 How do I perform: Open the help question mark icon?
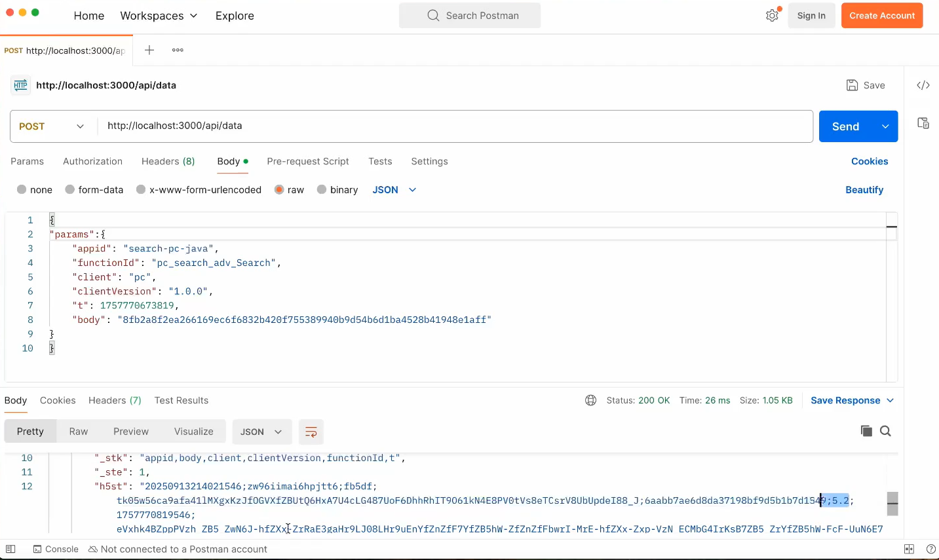[930, 549]
